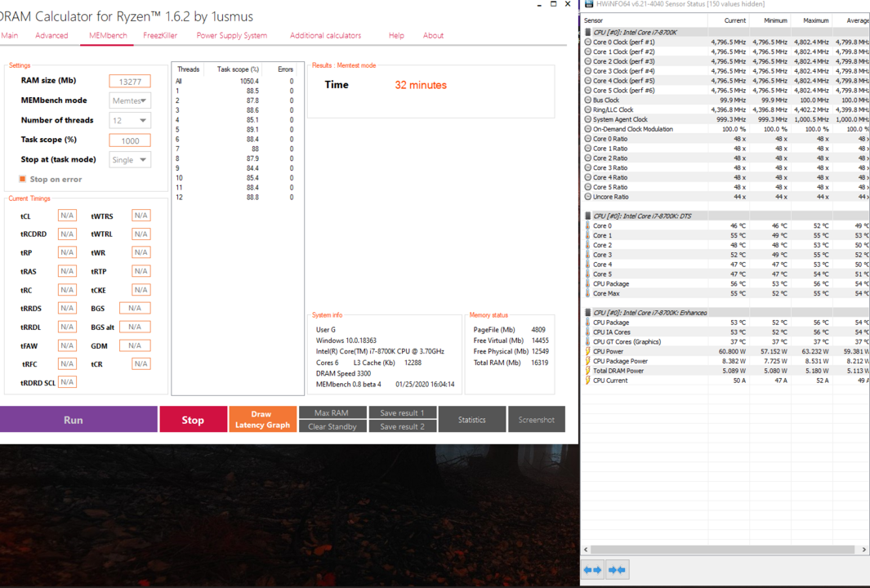Click the icon beside Uncore Ratio
The width and height of the screenshot is (870, 588).
(x=588, y=197)
